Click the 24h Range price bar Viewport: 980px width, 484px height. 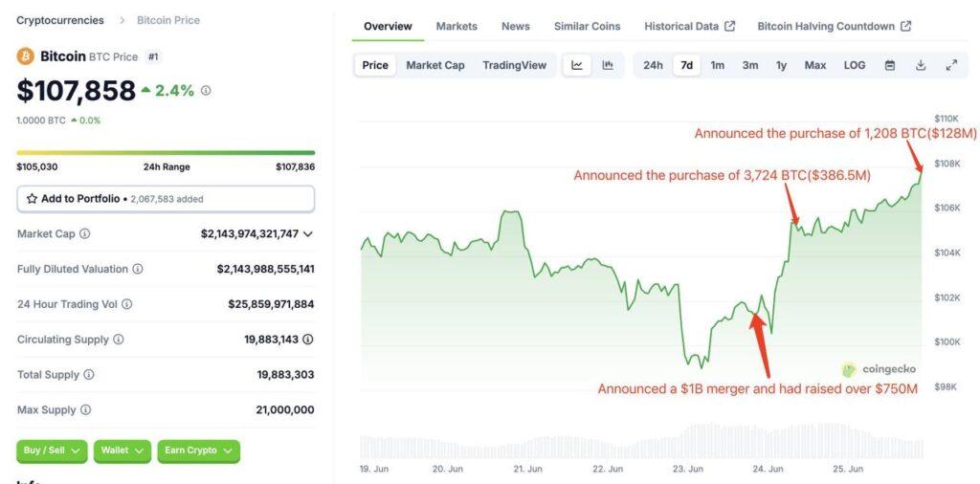tap(166, 152)
